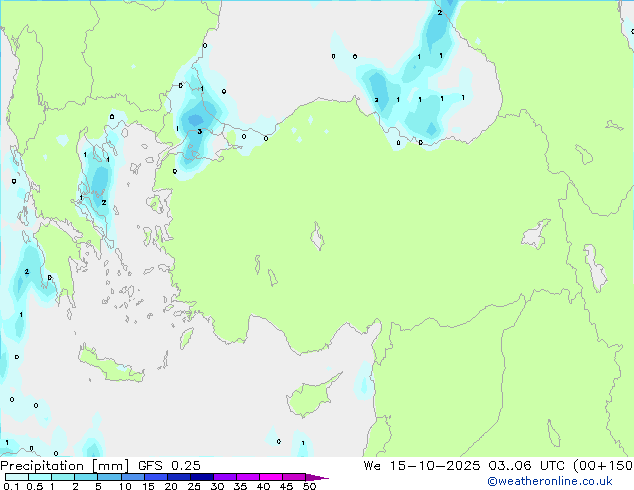Click the purple arrow tip beyond 50
This screenshot has width=634, height=490.
point(317,477)
